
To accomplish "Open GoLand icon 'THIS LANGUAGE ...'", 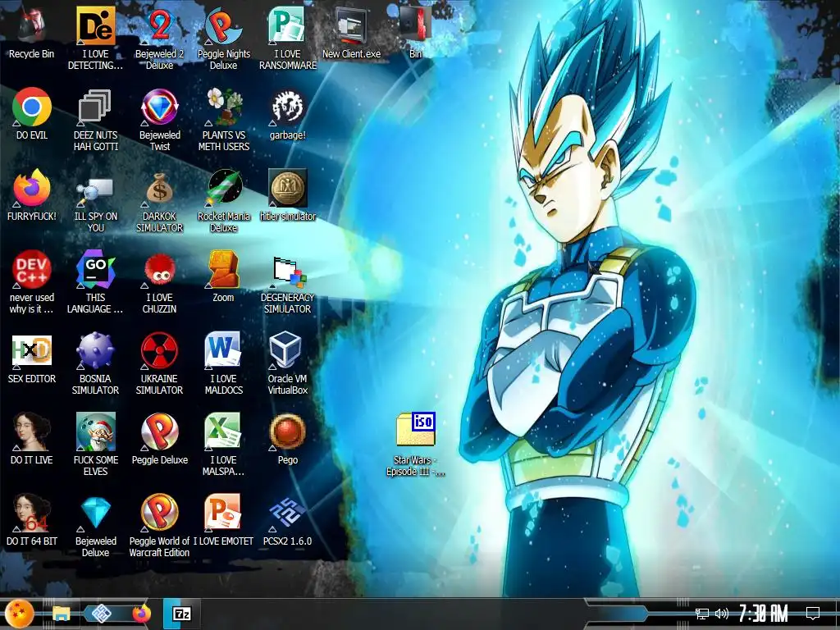I will (x=95, y=282).
